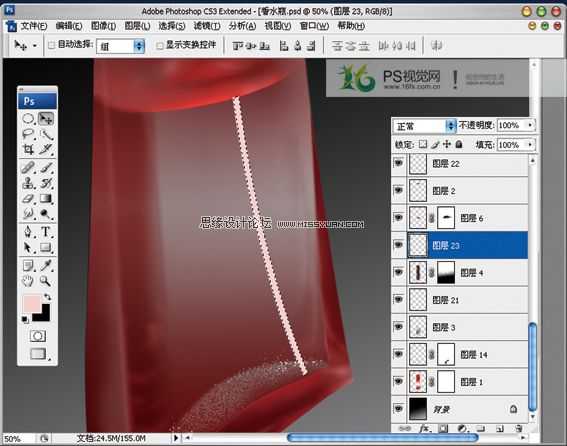
Task: Open the 编辑(E) menu
Action: [x=69, y=26]
